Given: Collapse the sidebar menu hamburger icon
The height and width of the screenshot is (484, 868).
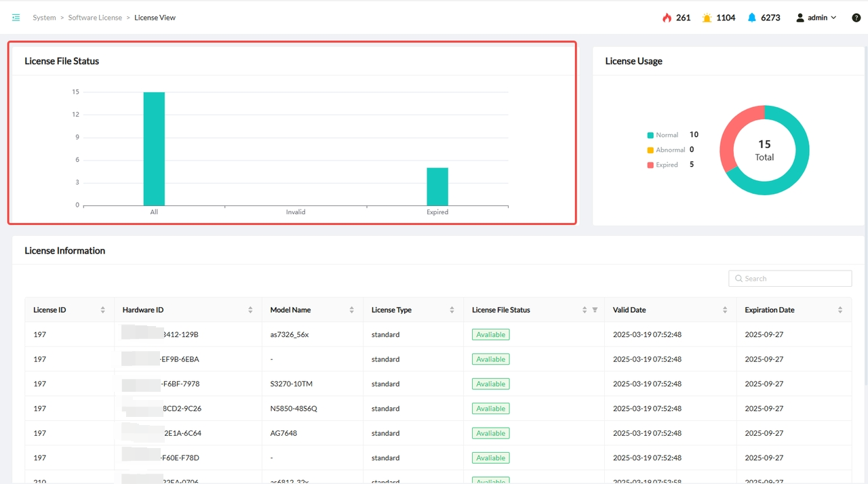Looking at the screenshot, I should 16,18.
